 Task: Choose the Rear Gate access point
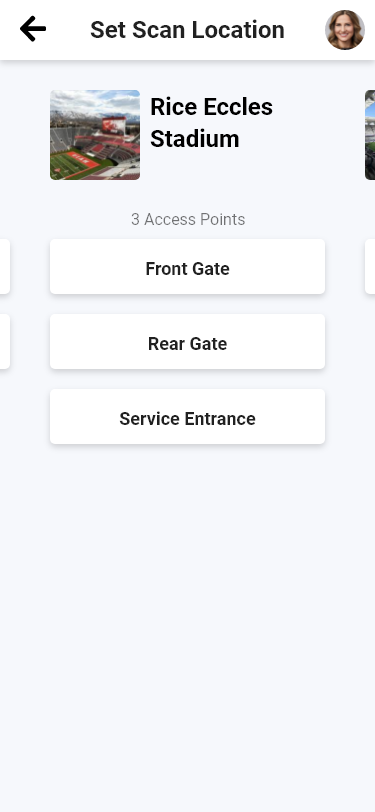pyautogui.click(x=188, y=342)
